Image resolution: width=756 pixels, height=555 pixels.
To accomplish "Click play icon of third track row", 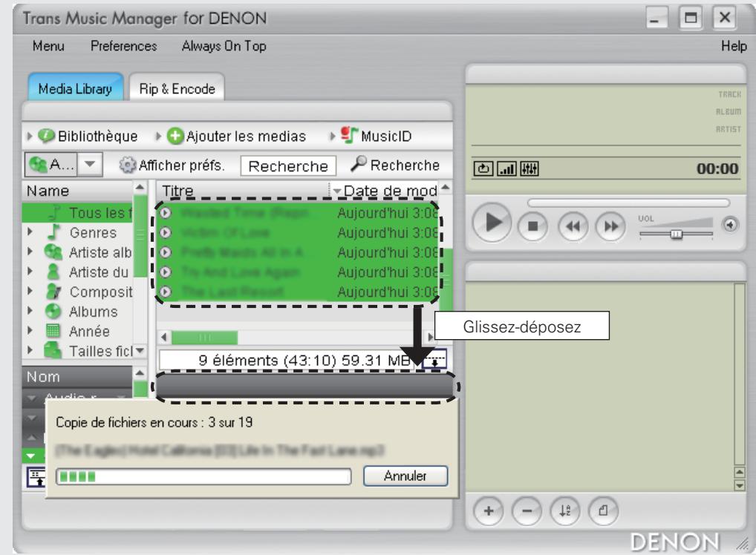I will pyautogui.click(x=166, y=252).
